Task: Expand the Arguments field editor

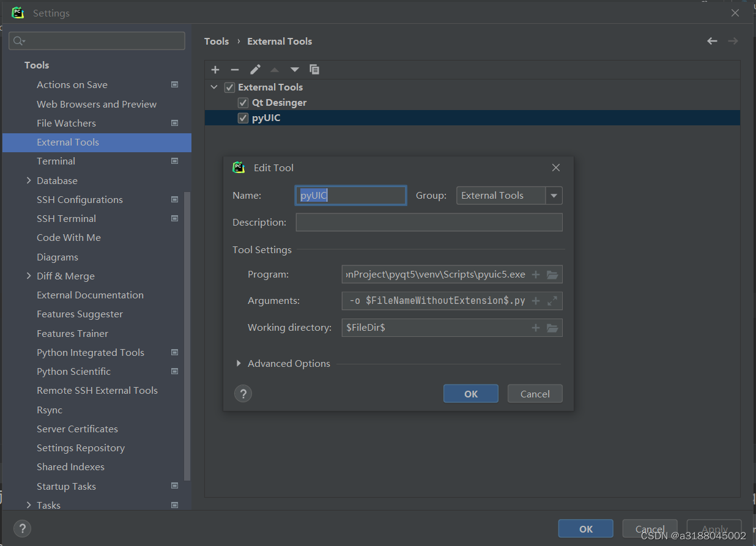Action: pos(552,301)
